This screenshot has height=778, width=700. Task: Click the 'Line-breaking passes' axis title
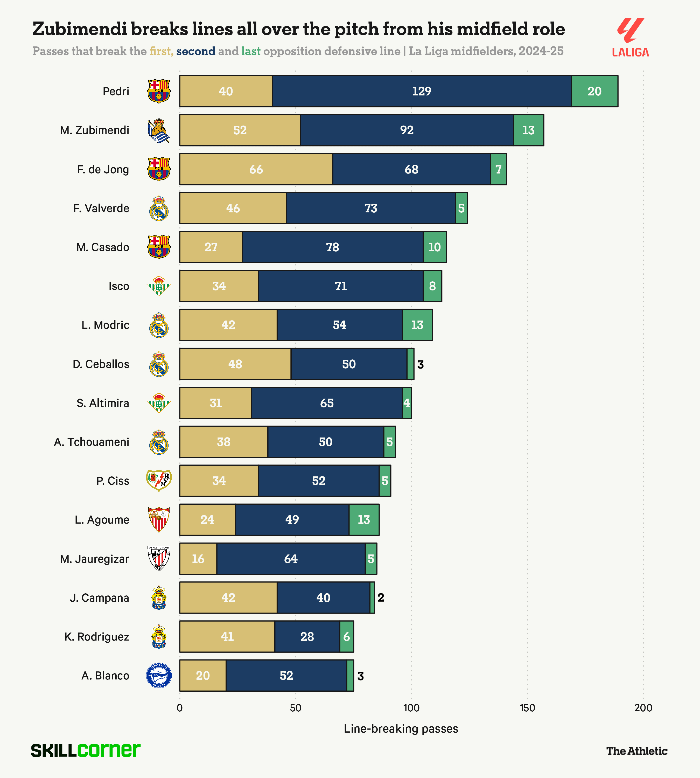401,728
